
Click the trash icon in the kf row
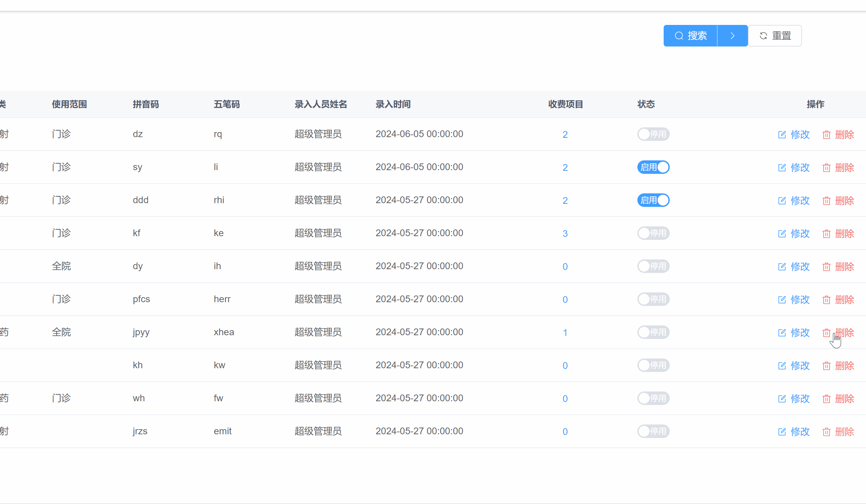pos(826,234)
